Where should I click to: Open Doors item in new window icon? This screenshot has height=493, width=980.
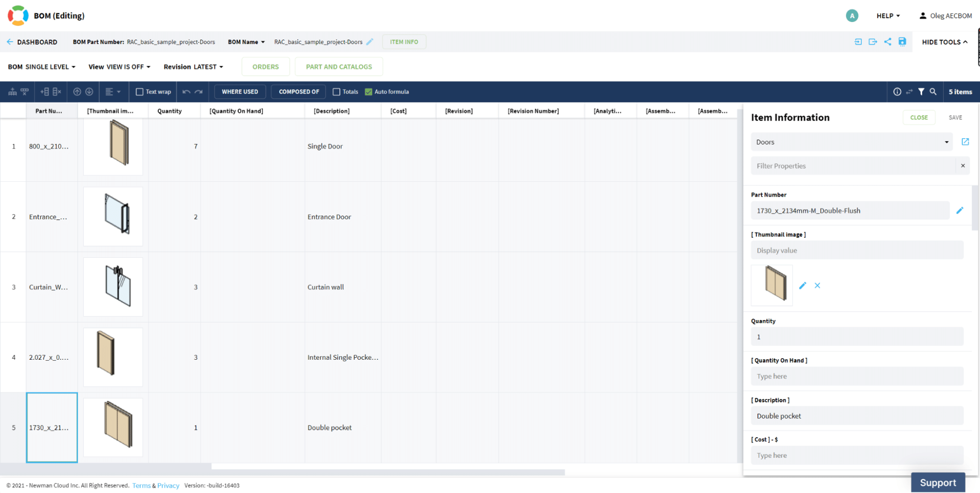pos(965,142)
